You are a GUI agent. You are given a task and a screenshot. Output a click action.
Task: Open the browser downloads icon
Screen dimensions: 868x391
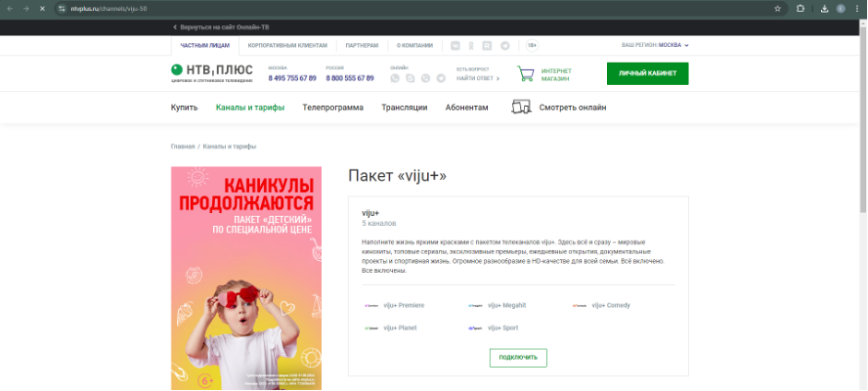tap(825, 9)
